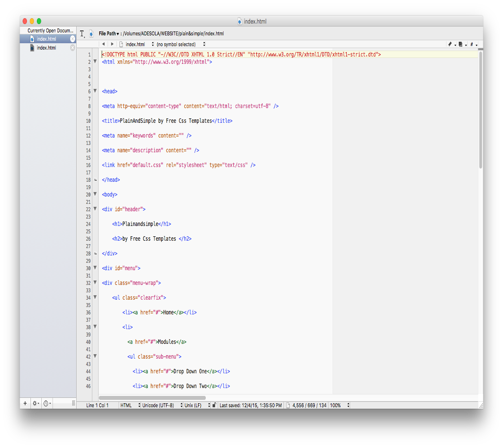Viewport: 503px width, 448px height.
Task: Click the 4,556 / 669 / 134 statistics
Action: [309, 405]
